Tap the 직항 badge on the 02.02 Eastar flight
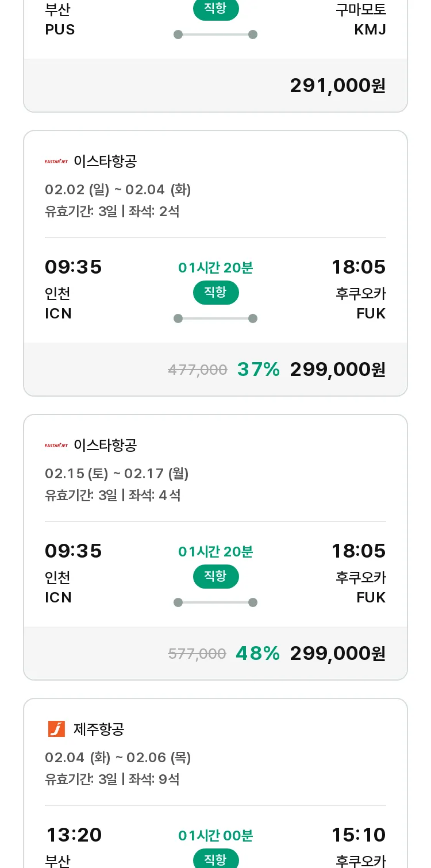This screenshot has height=868, width=431. (215, 292)
